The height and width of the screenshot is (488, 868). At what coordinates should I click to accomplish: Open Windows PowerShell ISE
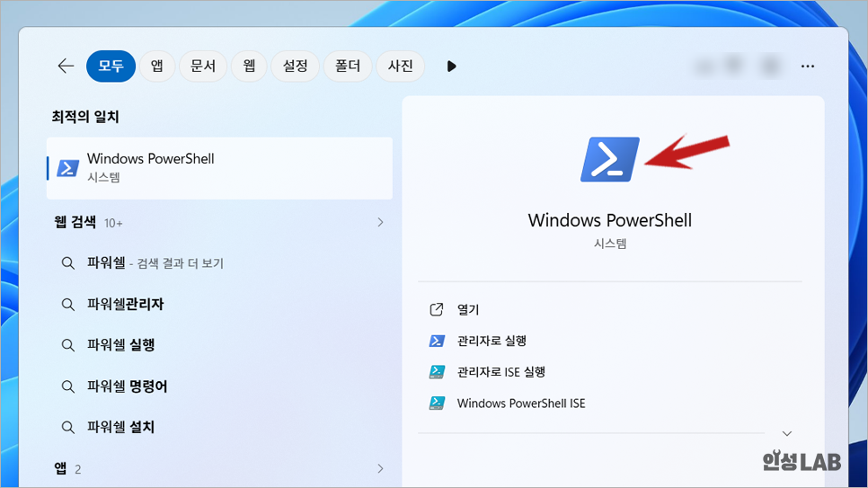521,404
